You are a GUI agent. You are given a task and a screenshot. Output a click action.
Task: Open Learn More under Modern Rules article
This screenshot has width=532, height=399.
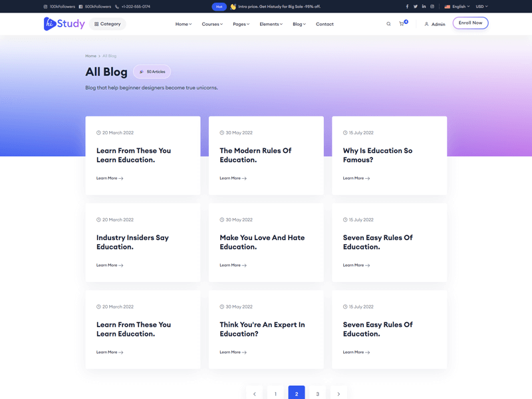point(233,178)
